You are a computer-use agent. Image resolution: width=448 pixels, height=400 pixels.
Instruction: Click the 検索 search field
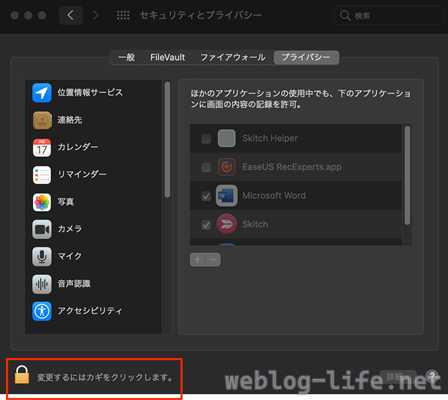click(389, 15)
